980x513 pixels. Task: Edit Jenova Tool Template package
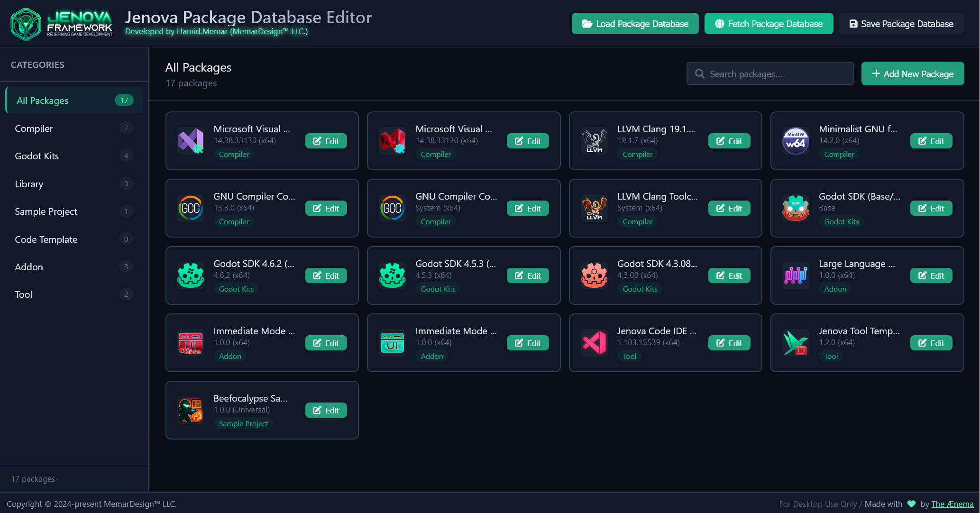click(931, 343)
